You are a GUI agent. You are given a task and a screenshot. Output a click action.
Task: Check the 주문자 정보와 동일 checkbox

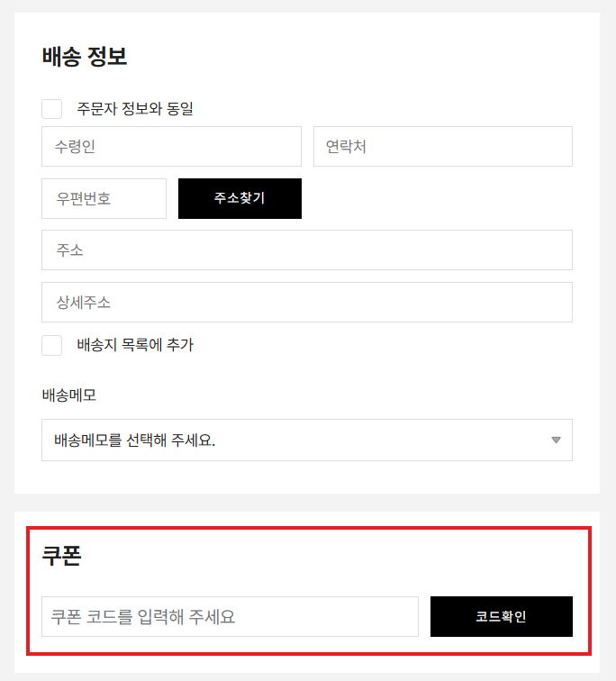[x=52, y=109]
